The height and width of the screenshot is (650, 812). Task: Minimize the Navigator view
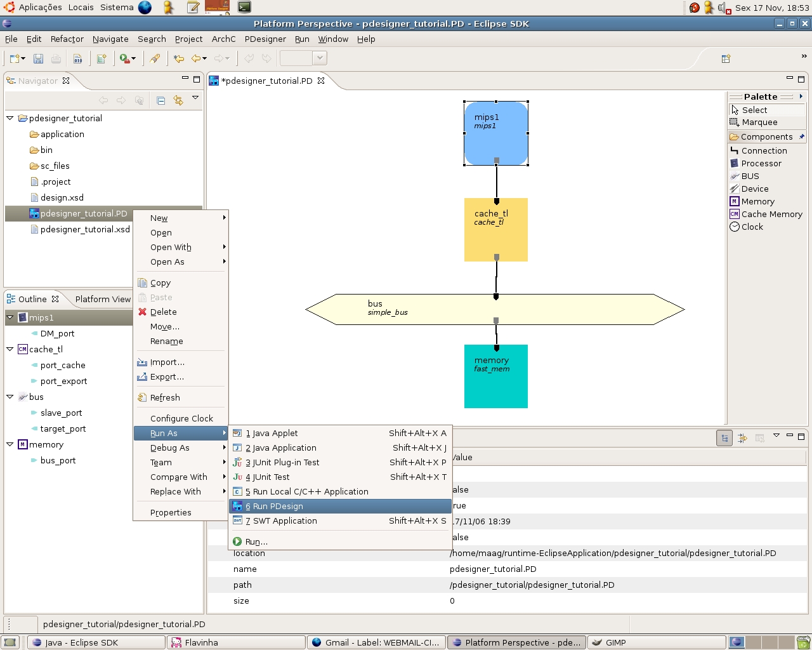(185, 79)
